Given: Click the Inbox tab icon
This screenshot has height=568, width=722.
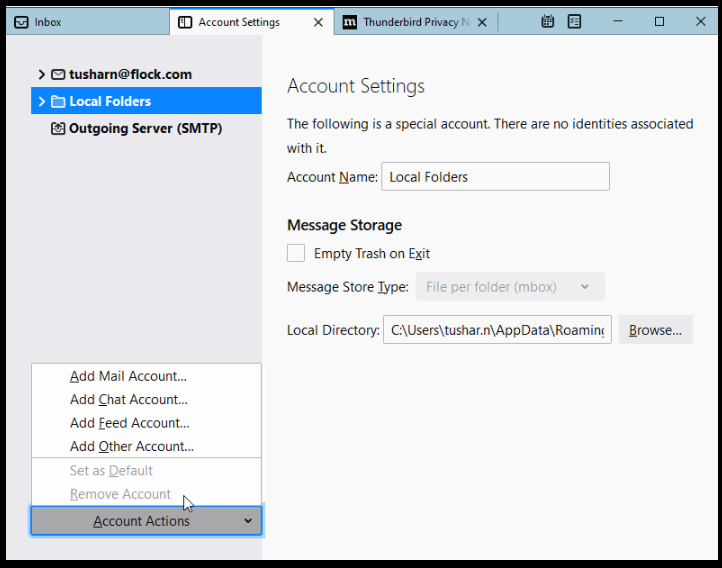Looking at the screenshot, I should pos(21,22).
